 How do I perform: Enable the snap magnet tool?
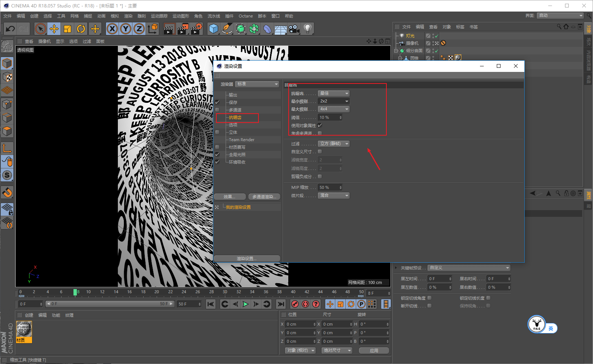(7, 193)
